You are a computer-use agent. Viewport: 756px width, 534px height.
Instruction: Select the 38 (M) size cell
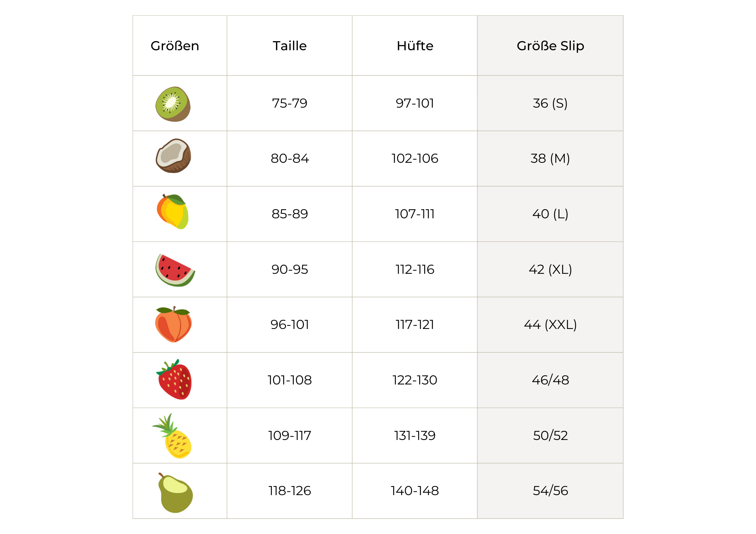[x=550, y=158]
